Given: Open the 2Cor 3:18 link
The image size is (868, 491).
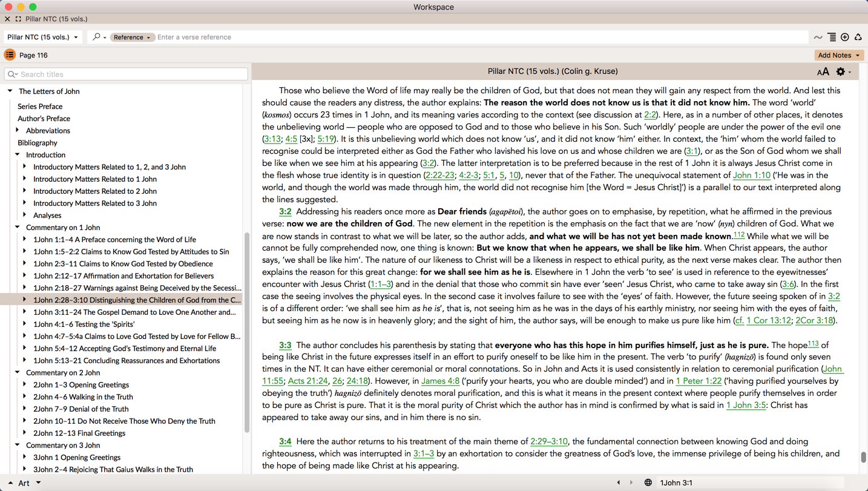Looking at the screenshot, I should (x=814, y=321).
